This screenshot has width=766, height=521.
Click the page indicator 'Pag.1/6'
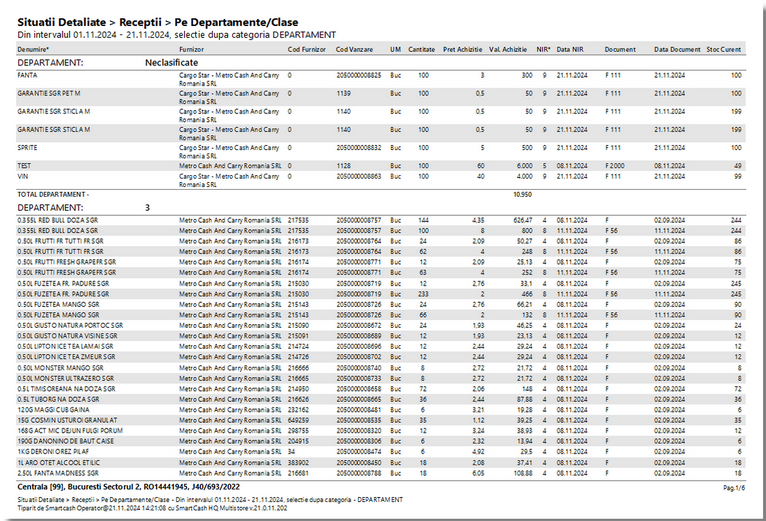(x=734, y=488)
